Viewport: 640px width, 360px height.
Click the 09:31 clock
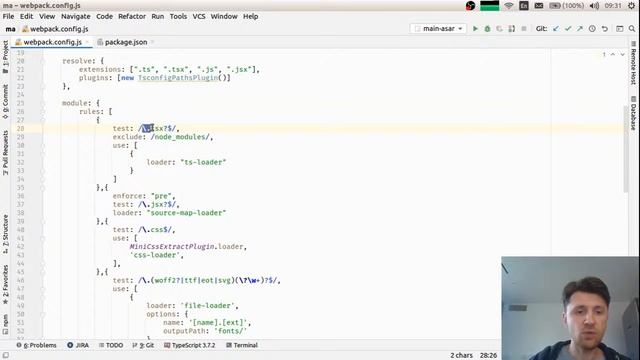coord(613,5)
